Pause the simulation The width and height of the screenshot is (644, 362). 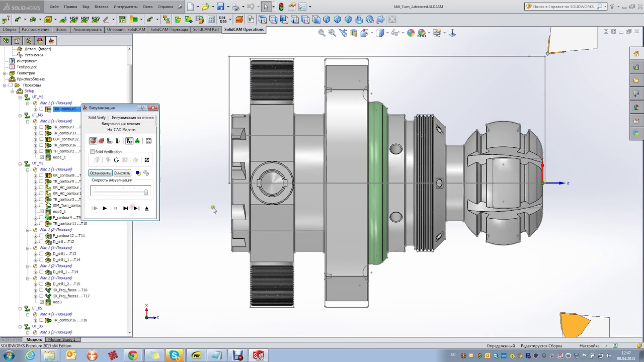[115, 208]
